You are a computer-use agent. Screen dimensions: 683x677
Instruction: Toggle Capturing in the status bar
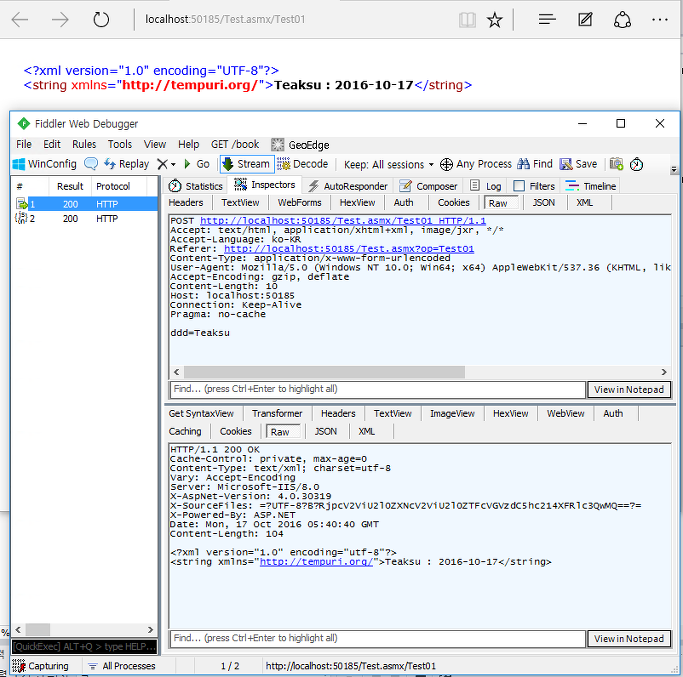click(41, 666)
